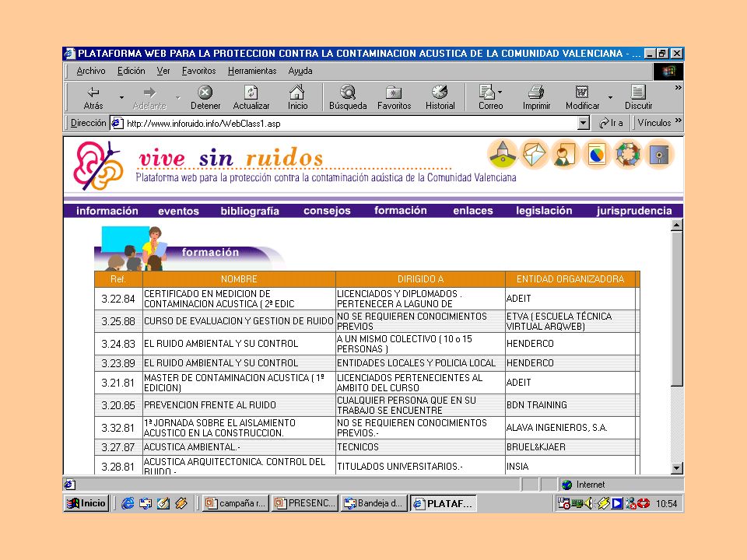747x560 pixels.
Task: Go to the Inicio home page
Action: [x=297, y=98]
